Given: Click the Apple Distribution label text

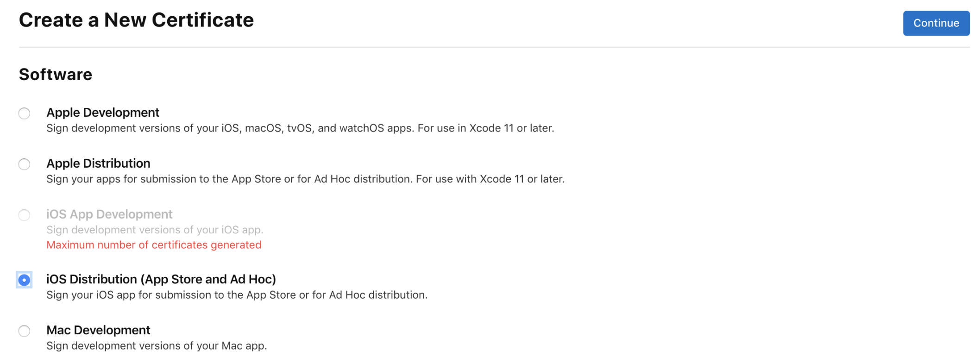Looking at the screenshot, I should (98, 163).
